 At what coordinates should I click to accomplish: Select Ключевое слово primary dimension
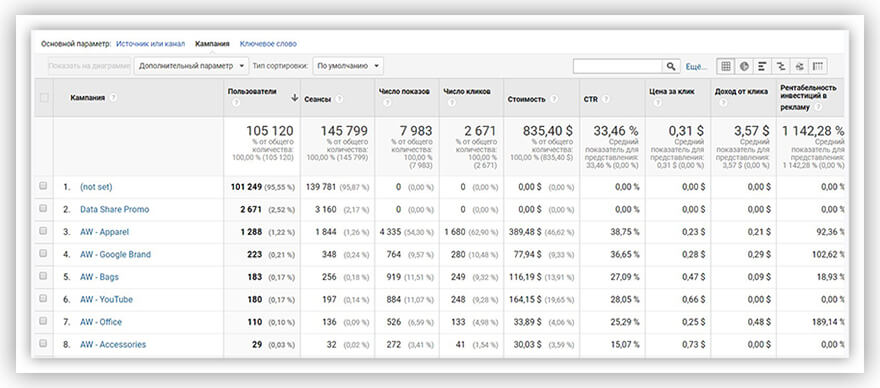(268, 44)
